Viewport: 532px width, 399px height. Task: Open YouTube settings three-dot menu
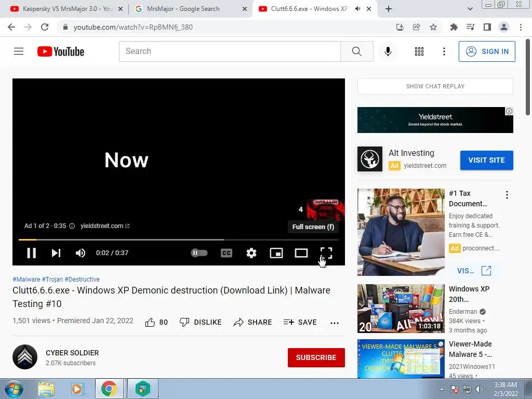444,51
